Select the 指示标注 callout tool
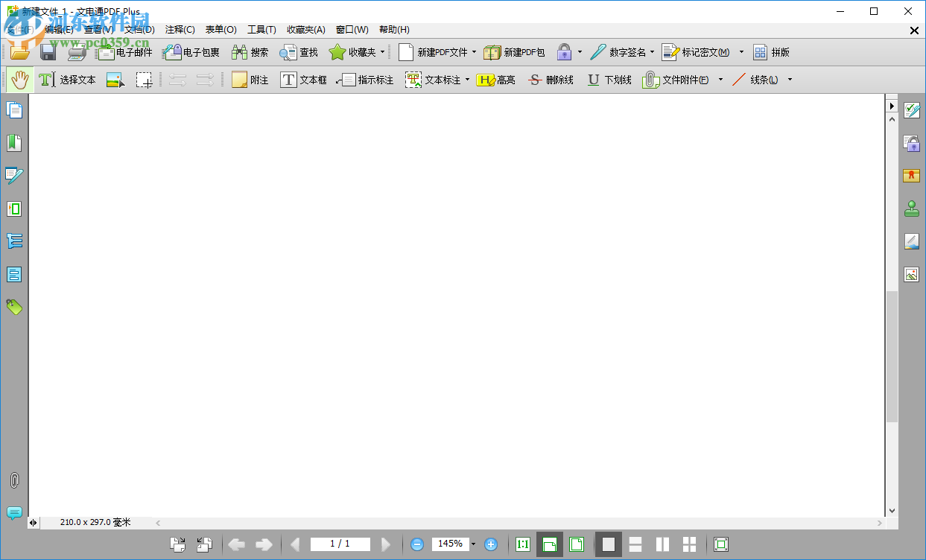The image size is (926, 560). (x=365, y=80)
